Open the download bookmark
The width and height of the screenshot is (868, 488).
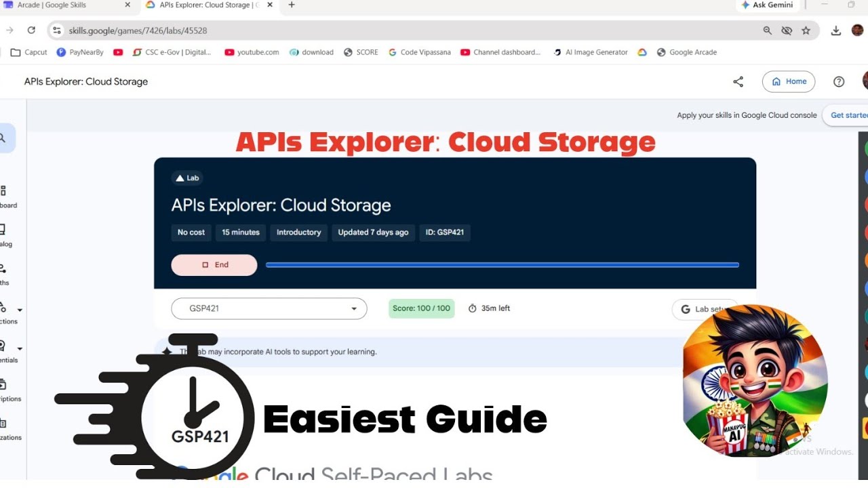point(311,52)
